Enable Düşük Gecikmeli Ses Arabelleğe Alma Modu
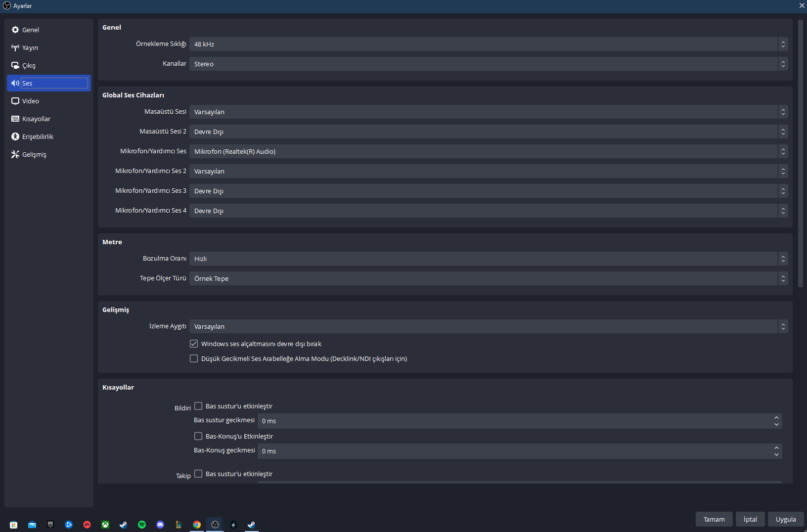The image size is (807, 532). click(x=194, y=358)
